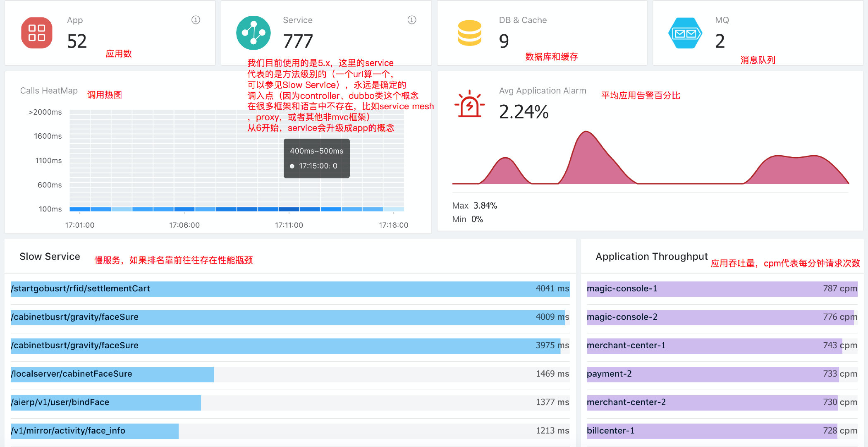
Task: Click the info icon in Service card
Action: click(x=412, y=20)
